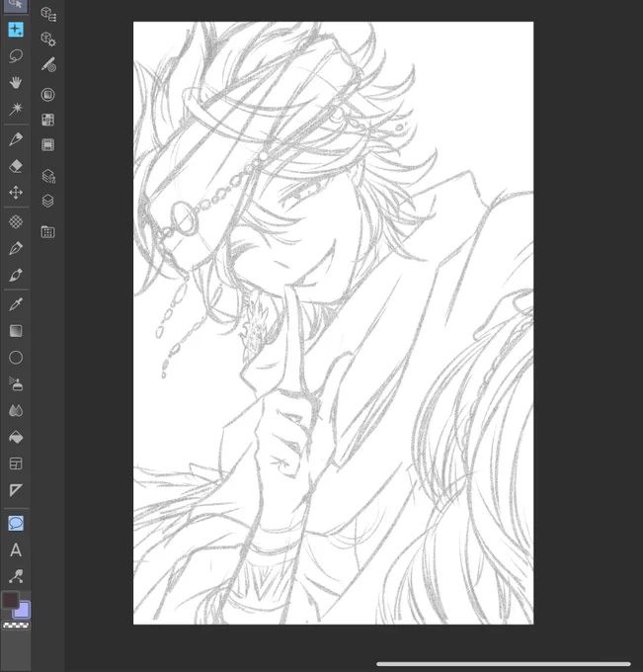
Task: Pick the lavender sub color swatch
Action: click(23, 610)
